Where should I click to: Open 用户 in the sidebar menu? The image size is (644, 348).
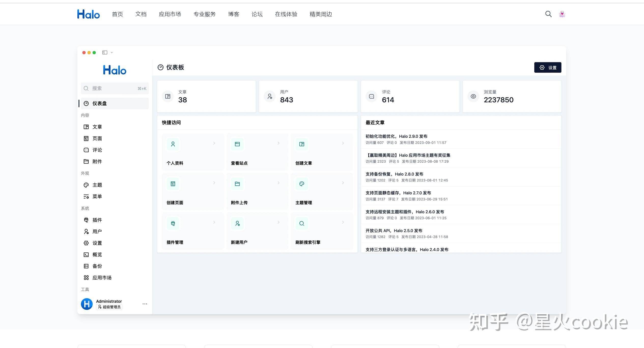pos(115,232)
